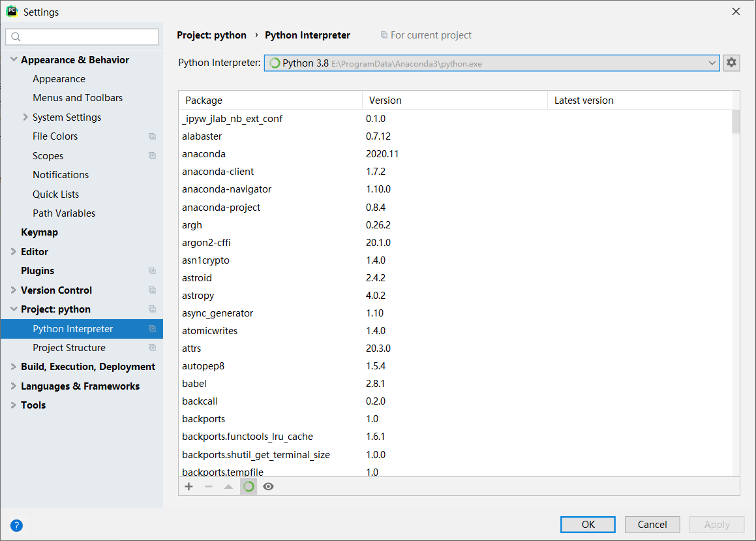Select the Python Interpreter tree item
The image size is (756, 541).
pyautogui.click(x=82, y=329)
